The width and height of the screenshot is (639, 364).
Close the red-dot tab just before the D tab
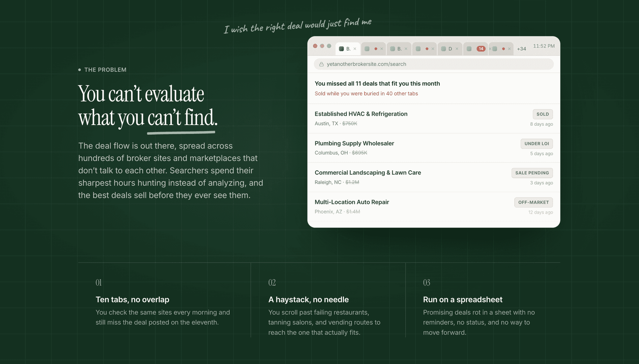click(433, 49)
